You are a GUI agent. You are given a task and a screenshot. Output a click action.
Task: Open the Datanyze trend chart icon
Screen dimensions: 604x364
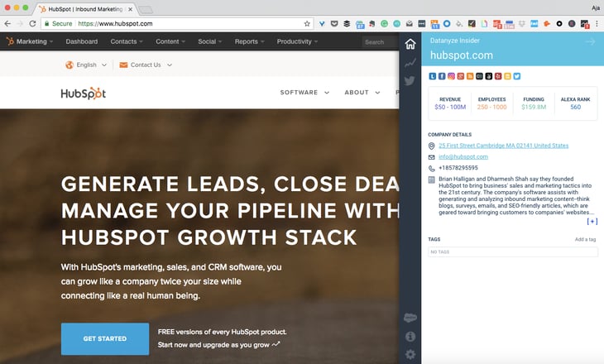pos(410,63)
